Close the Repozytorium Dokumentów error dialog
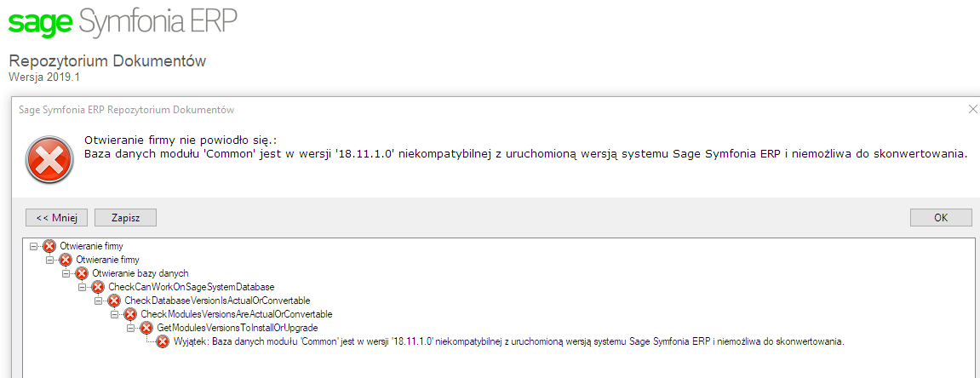The width and height of the screenshot is (980, 378). 972,109
